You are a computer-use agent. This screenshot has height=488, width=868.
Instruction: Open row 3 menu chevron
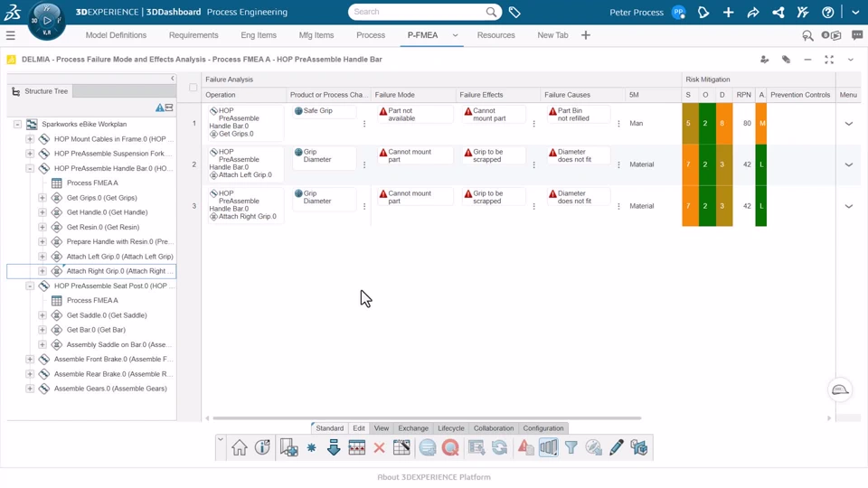click(849, 206)
